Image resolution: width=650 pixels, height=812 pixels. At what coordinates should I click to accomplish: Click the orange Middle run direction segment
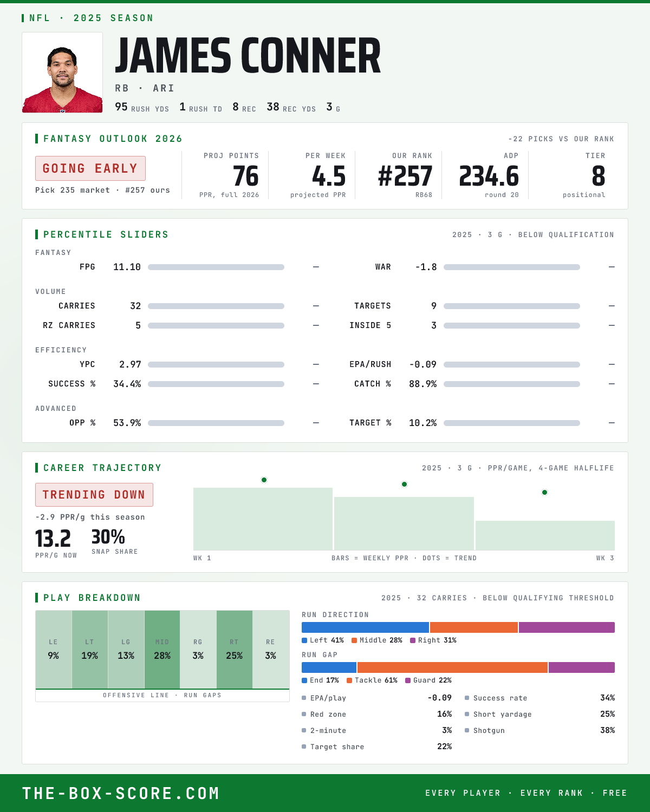(x=474, y=627)
